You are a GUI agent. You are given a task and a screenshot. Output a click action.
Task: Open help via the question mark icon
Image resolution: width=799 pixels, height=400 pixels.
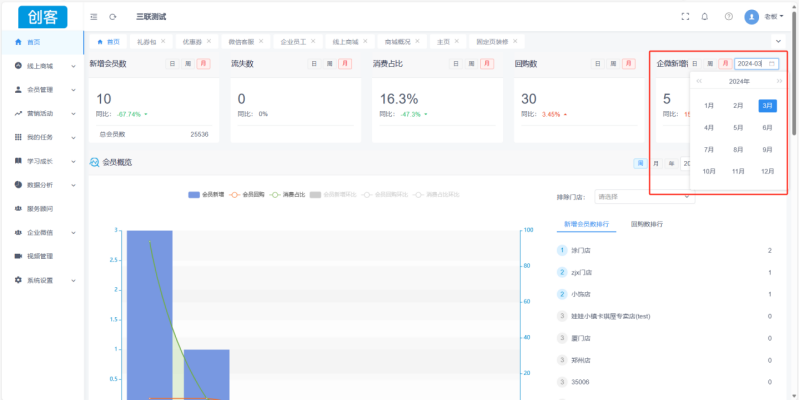pyautogui.click(x=729, y=16)
